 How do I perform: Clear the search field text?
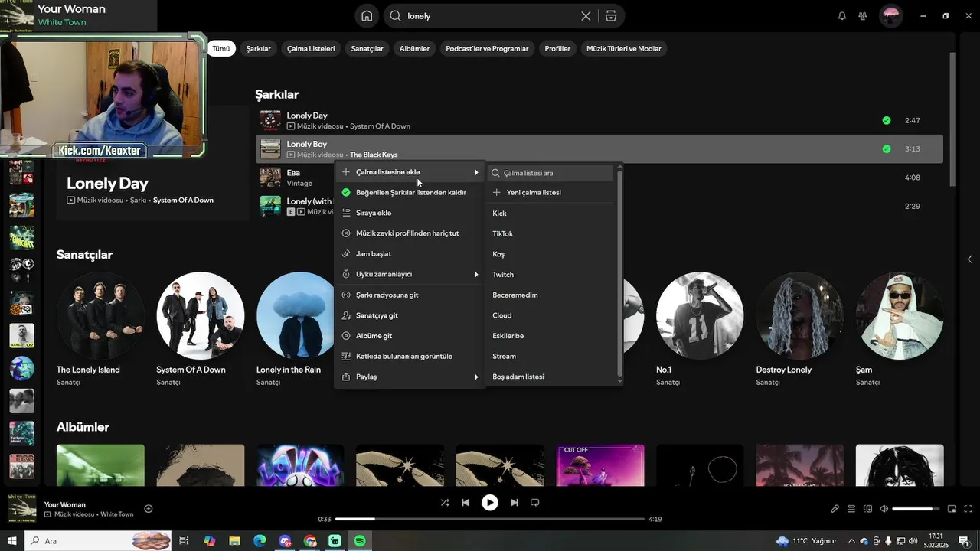pos(586,16)
